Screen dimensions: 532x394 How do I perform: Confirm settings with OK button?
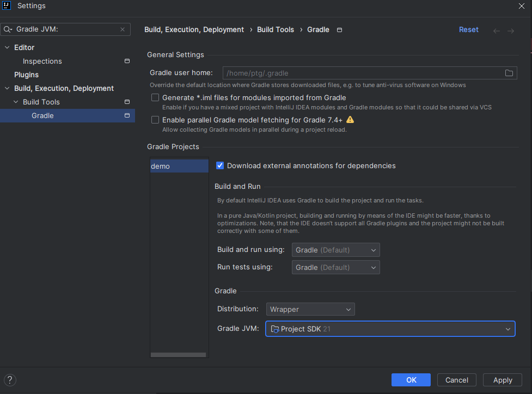click(411, 380)
